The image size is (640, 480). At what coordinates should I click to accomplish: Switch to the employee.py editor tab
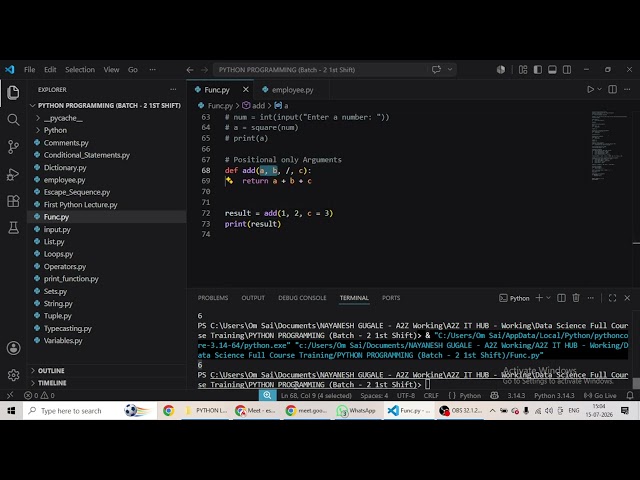click(x=292, y=90)
